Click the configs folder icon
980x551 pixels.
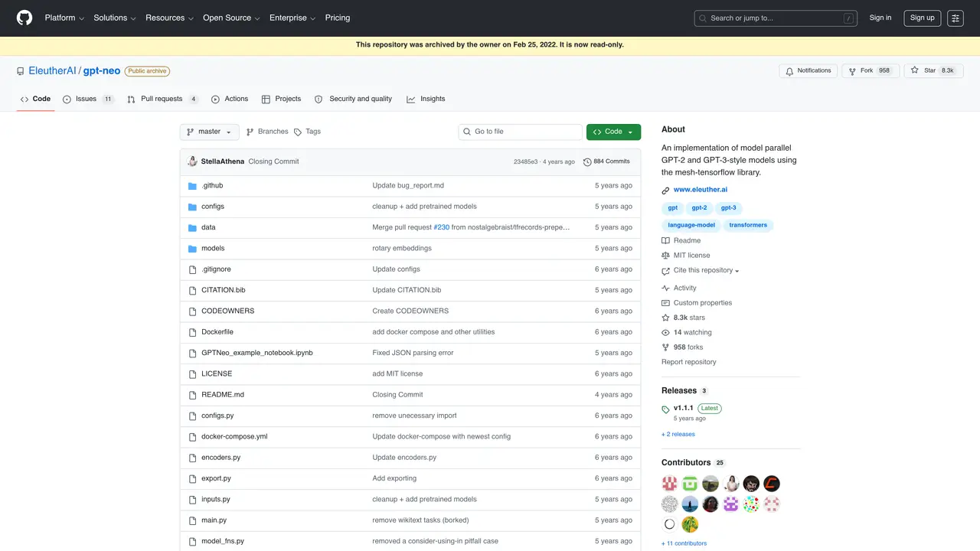pyautogui.click(x=193, y=207)
